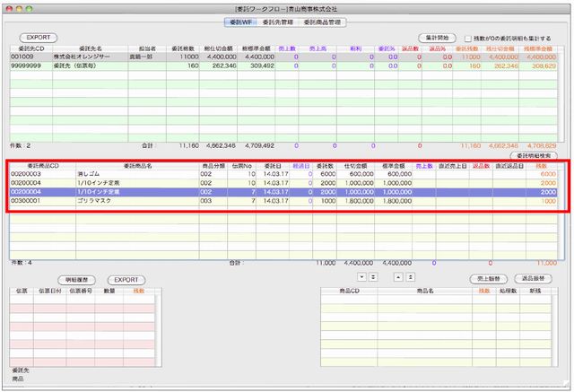Select the highlighted 00200004 row, 伝票No 7
This screenshot has width=574, height=392.
pyautogui.click(x=283, y=192)
